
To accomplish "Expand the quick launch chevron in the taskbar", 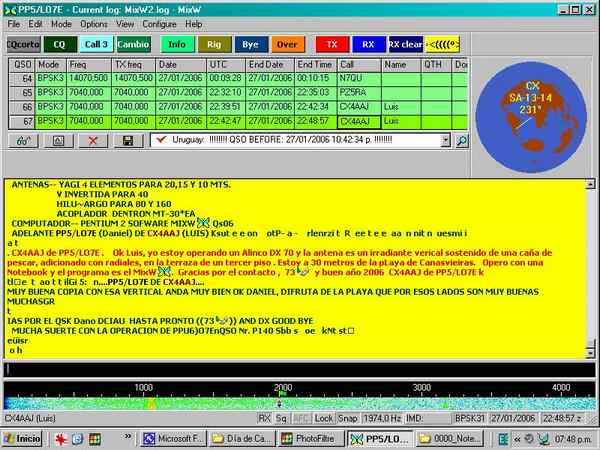I will pos(128,437).
